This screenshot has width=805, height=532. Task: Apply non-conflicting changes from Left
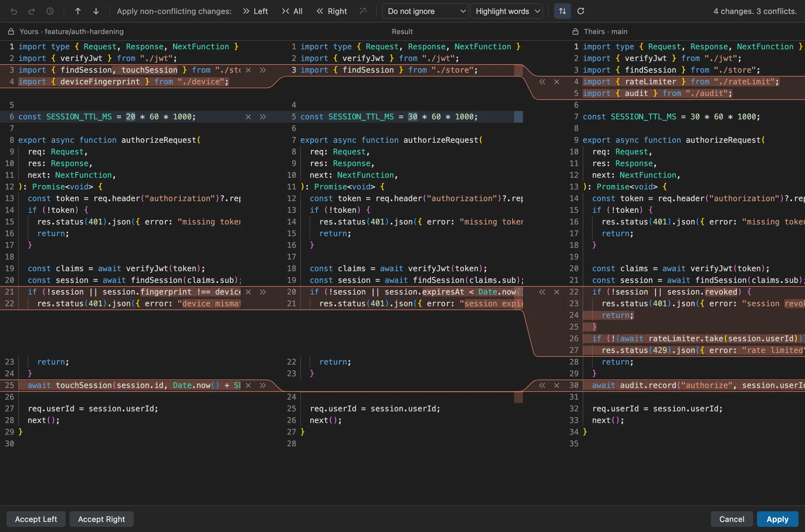(x=255, y=11)
